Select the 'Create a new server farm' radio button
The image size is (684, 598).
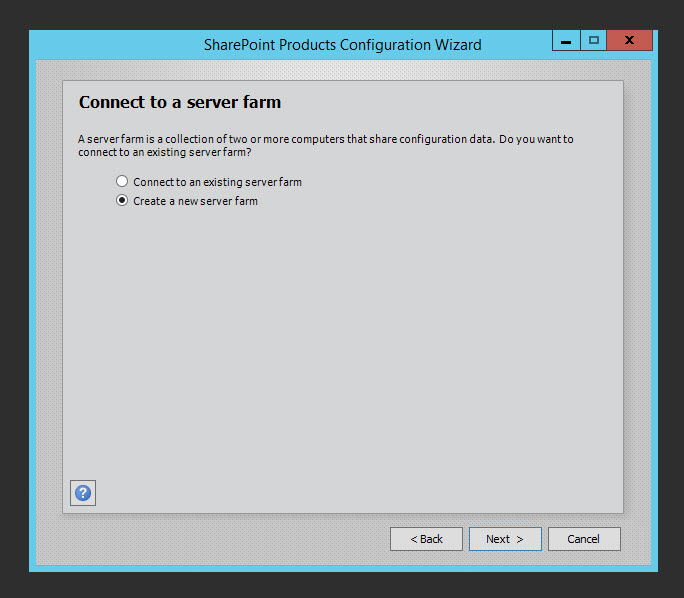[122, 201]
